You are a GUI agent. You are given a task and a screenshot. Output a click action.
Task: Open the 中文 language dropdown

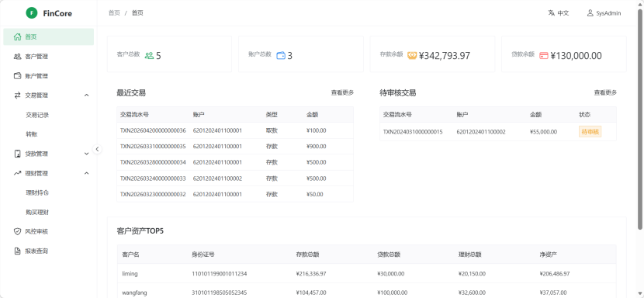[x=559, y=13]
